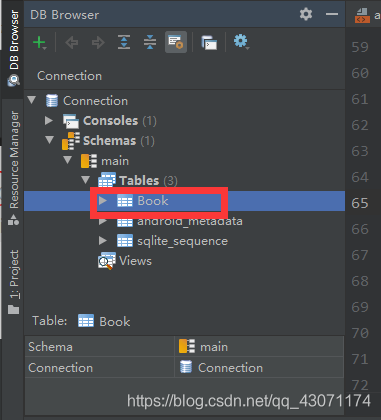This screenshot has width=381, height=420.
Task: Open Resource Manager side tab
Action: click(14, 168)
